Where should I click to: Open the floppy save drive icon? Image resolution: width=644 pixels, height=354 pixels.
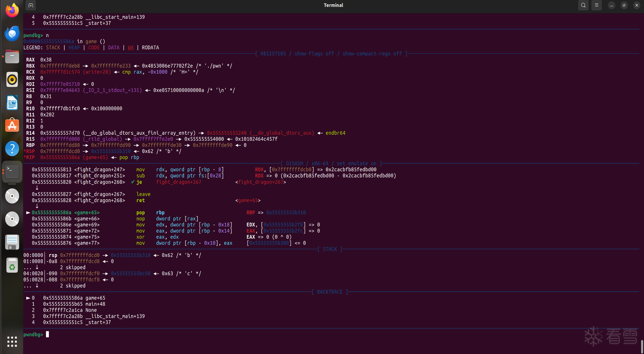[x=12, y=242]
